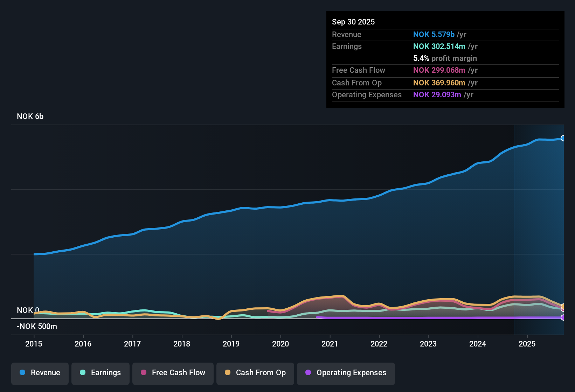This screenshot has height=392, width=575.
Task: Click the teal Earnings dot icon in legend
Action: pos(83,373)
